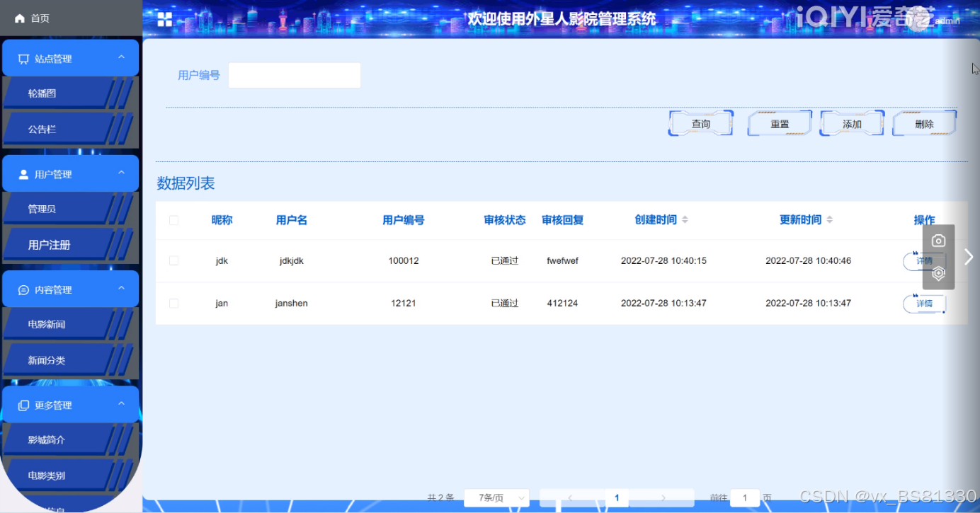This screenshot has width=980, height=513.
Task: Click the username cell jdkjdk
Action: tap(292, 261)
